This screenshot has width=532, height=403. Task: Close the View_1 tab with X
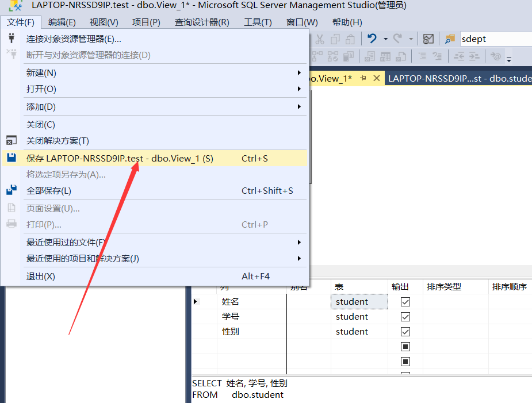[377, 78]
